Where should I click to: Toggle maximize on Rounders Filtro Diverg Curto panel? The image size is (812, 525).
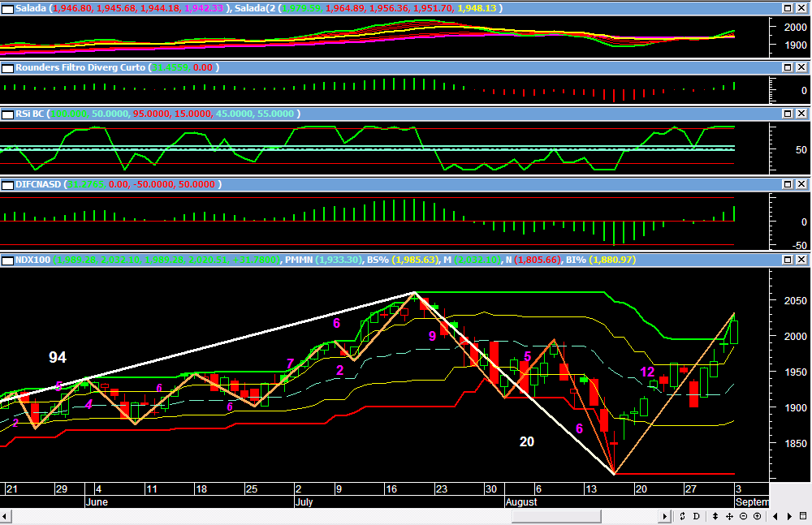pyautogui.click(x=788, y=68)
